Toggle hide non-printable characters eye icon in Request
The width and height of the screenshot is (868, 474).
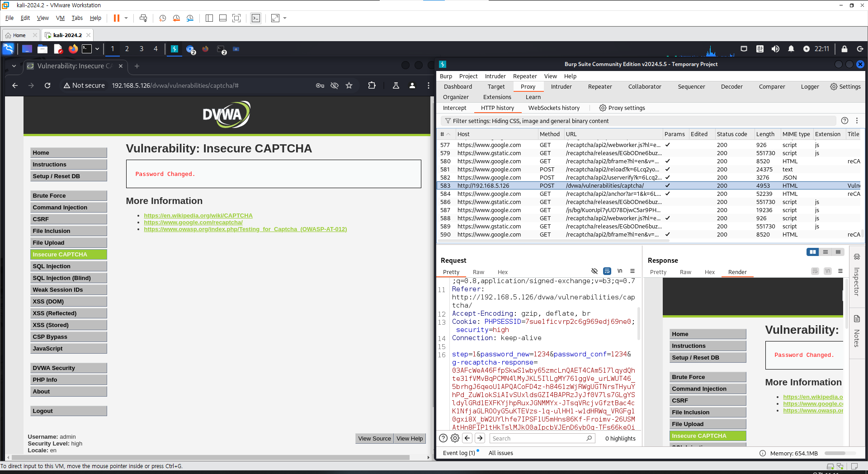pos(594,271)
